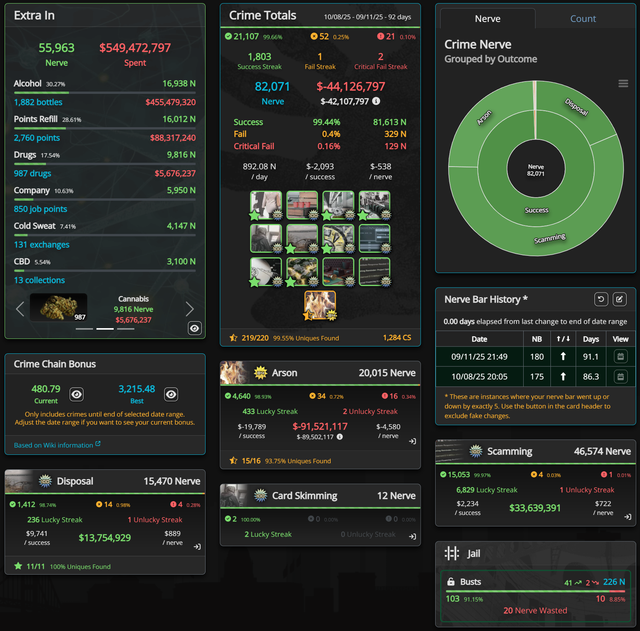Click the 20 Nerve Wasted text
The width and height of the screenshot is (640, 631).
(535, 610)
